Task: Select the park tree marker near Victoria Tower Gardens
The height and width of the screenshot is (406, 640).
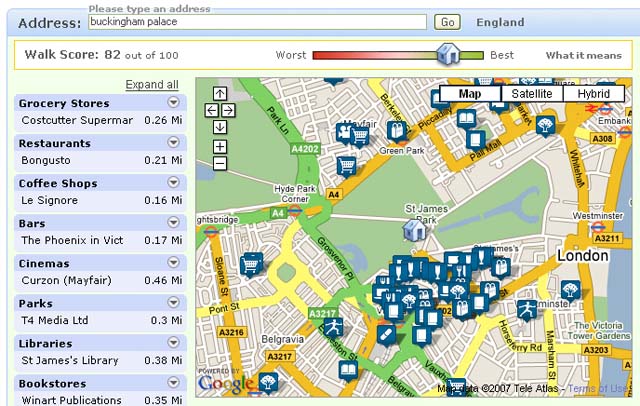Action: [570, 291]
